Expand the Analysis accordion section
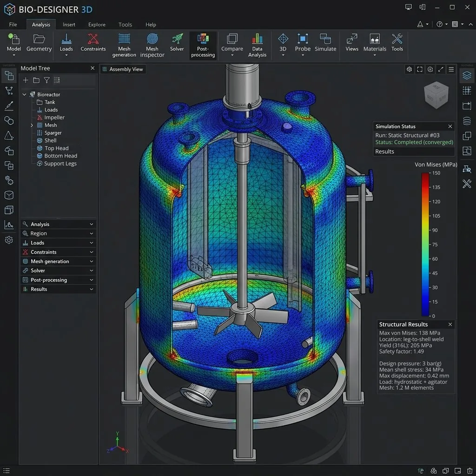The image size is (476, 476). (x=58, y=224)
